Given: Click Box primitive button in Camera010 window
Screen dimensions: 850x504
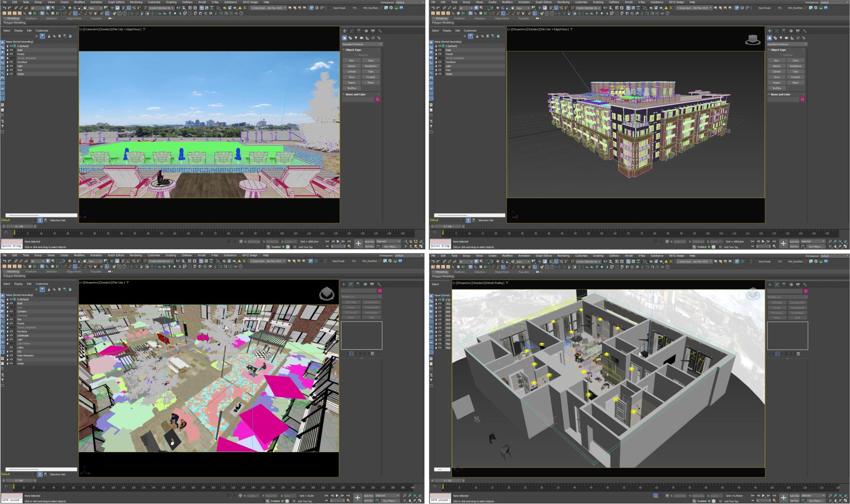Looking at the screenshot, I should point(352,60).
